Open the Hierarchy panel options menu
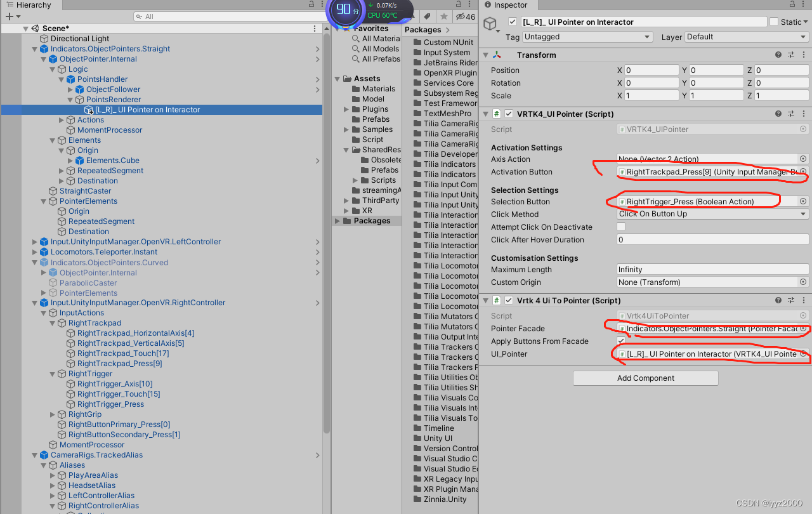 coord(323,4)
